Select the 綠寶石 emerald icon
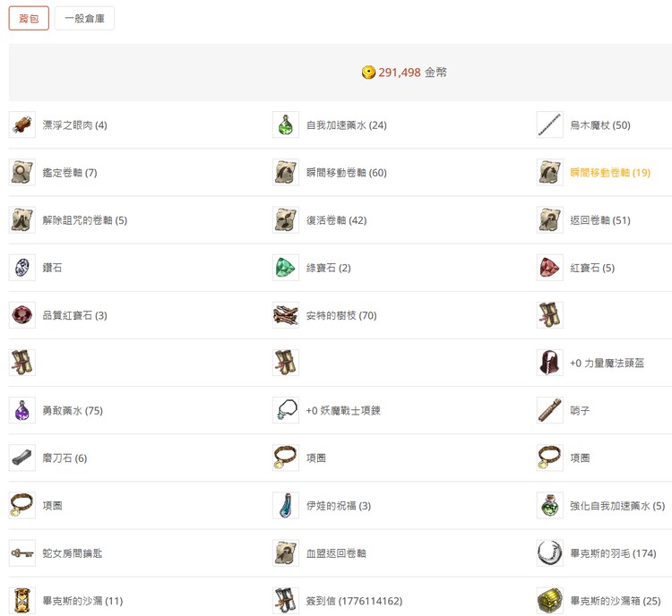Image resolution: width=672 pixels, height=616 pixels. tap(286, 268)
